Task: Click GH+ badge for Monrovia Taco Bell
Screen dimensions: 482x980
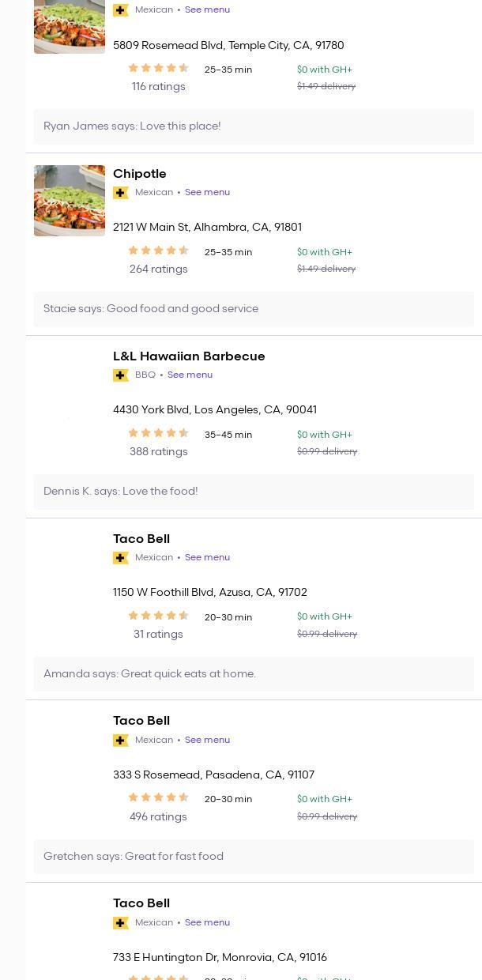Action: 121,923
